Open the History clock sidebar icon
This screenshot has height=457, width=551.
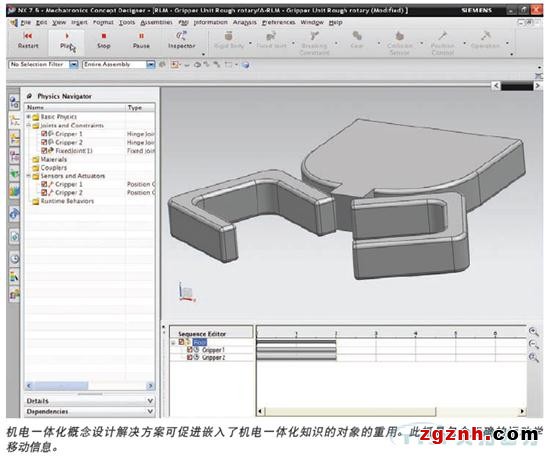click(x=14, y=259)
